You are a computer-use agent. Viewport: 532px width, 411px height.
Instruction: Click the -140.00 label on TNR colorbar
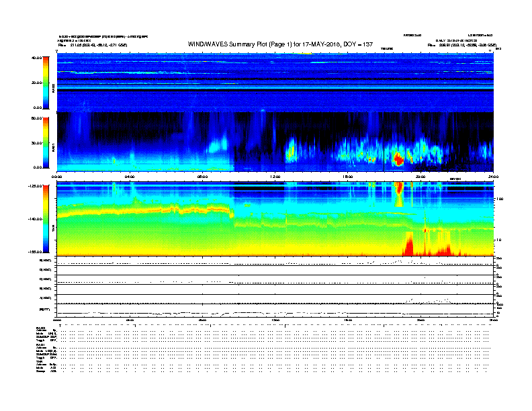(35, 219)
